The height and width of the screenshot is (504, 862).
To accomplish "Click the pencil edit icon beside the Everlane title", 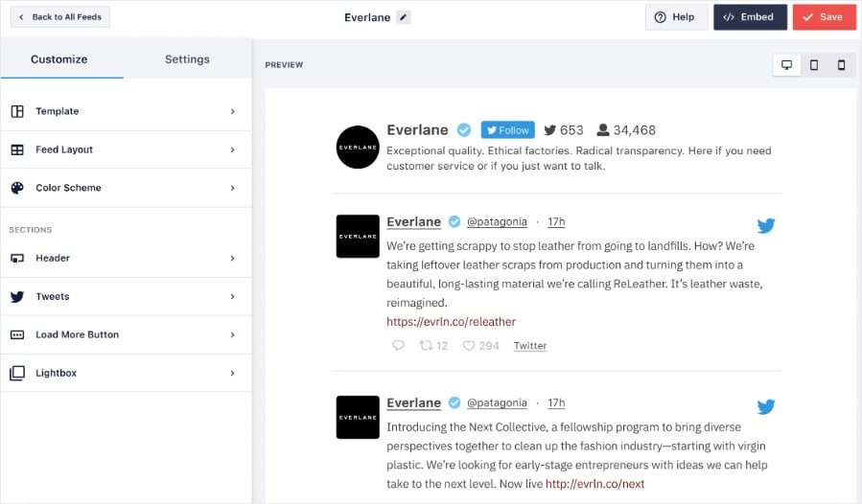I will 403,17.
